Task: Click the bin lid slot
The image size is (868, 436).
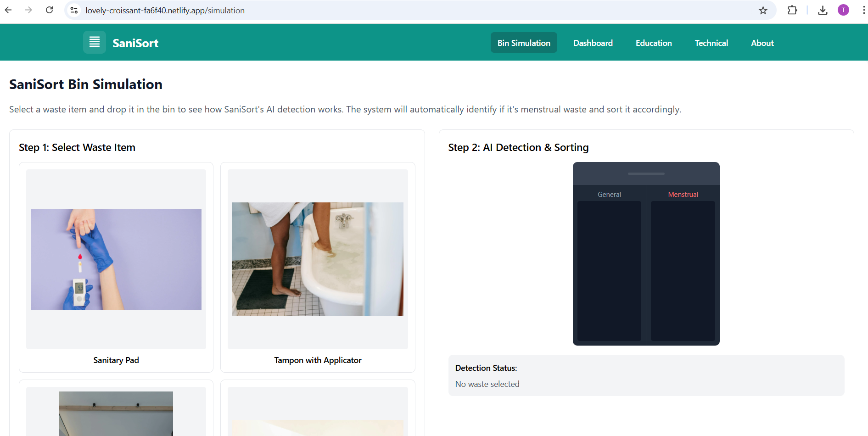Action: 646,173
